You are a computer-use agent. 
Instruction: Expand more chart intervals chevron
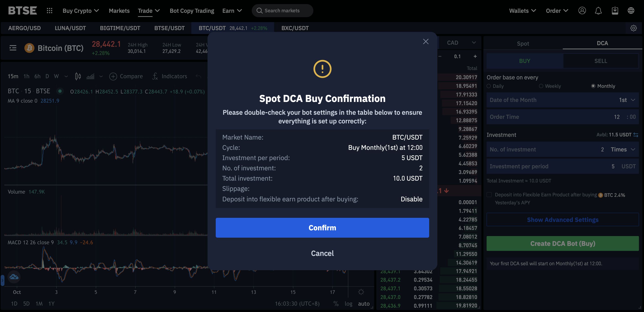click(66, 76)
